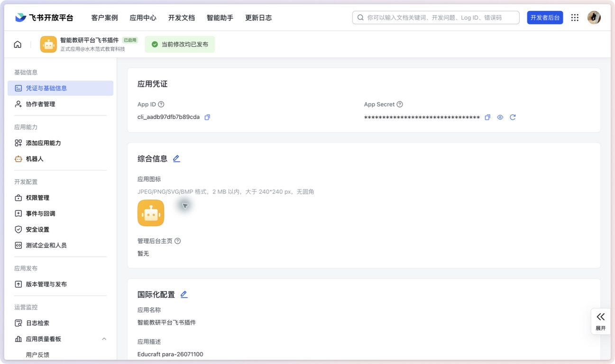Open the apps grid launcher
Viewport: 615px width, 364px height.
click(x=575, y=18)
